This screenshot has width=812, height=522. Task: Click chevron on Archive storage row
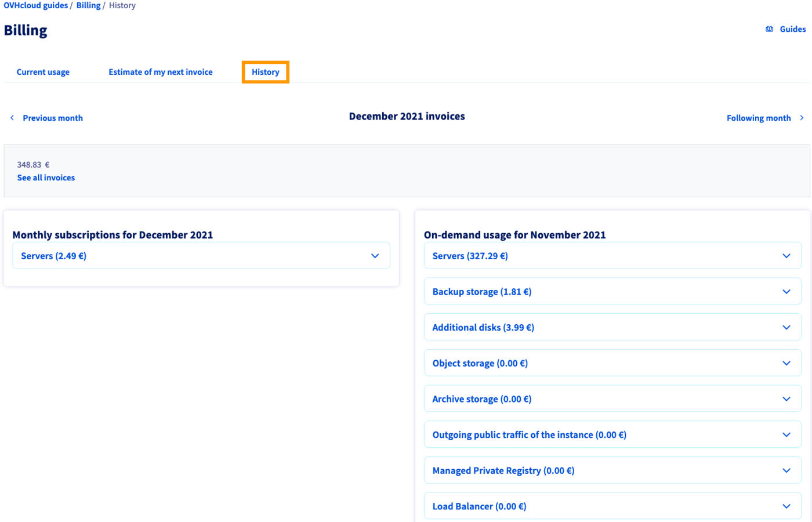pyautogui.click(x=786, y=399)
